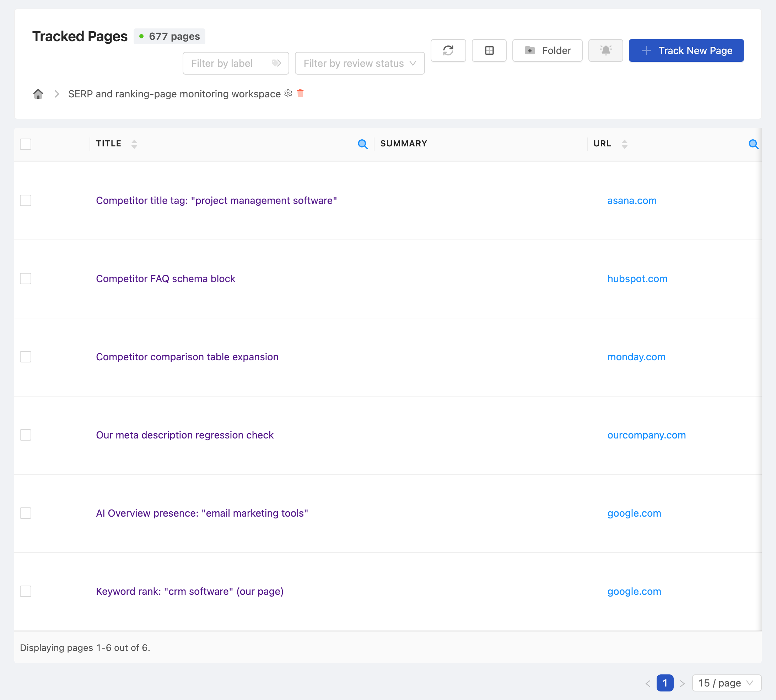Viewport: 776px width, 700px height.
Task: Toggle the select-all checkbox in header
Action: (26, 144)
